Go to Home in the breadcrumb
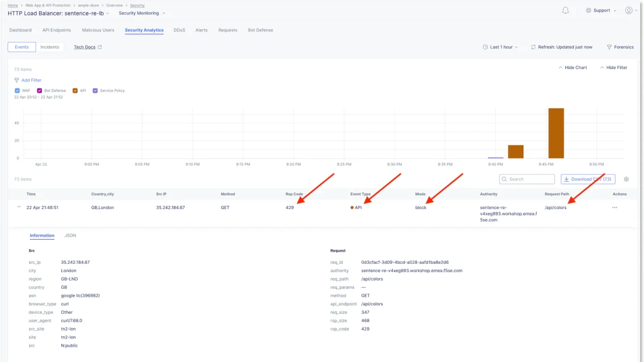644x362 pixels. pyautogui.click(x=12, y=5)
